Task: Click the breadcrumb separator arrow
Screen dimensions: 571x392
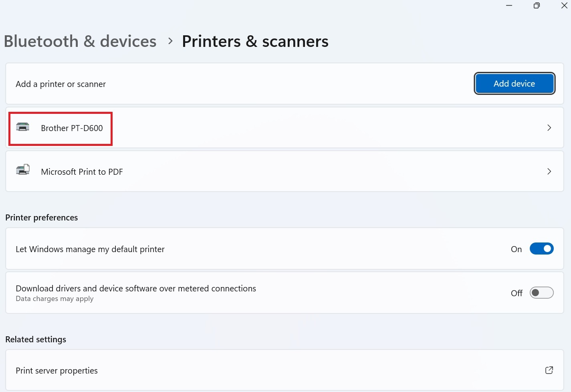Action: (x=170, y=41)
